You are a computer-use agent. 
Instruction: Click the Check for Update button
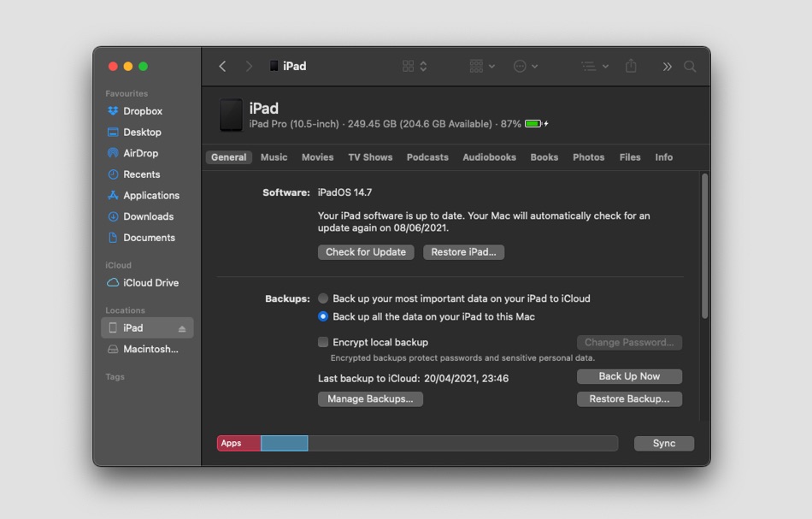[x=366, y=252]
